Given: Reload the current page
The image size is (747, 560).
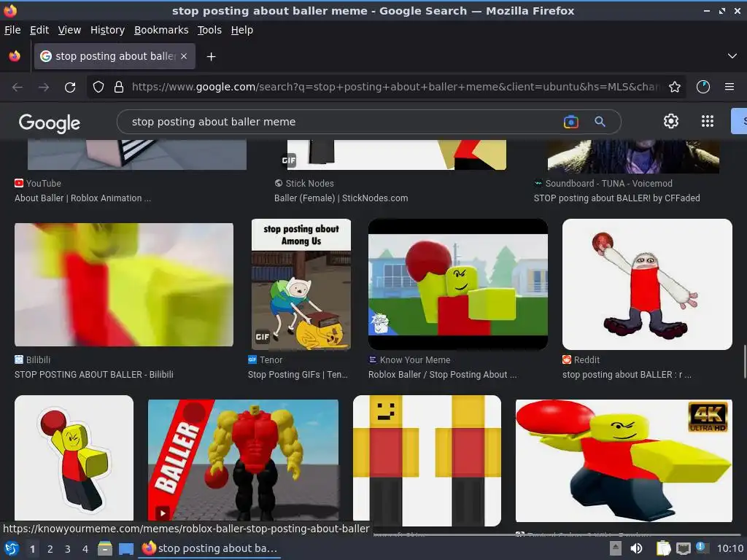Looking at the screenshot, I should click(70, 87).
